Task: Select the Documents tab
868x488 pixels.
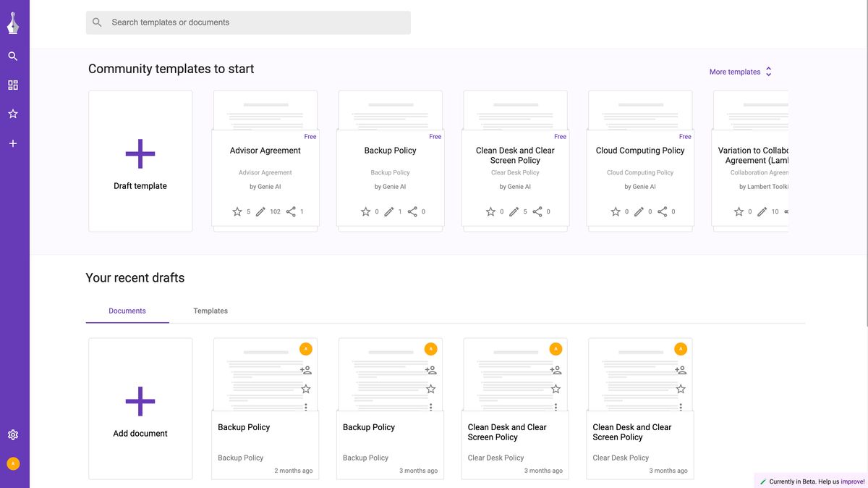Action: click(x=127, y=311)
